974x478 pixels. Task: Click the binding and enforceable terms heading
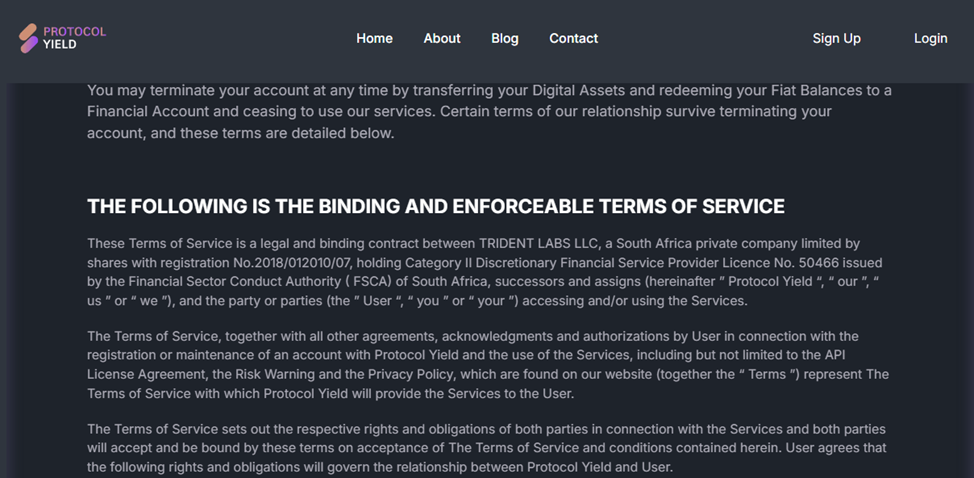point(436,207)
